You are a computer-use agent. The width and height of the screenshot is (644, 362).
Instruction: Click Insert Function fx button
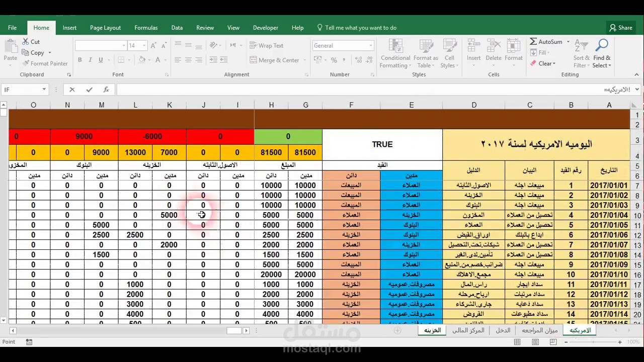point(106,89)
